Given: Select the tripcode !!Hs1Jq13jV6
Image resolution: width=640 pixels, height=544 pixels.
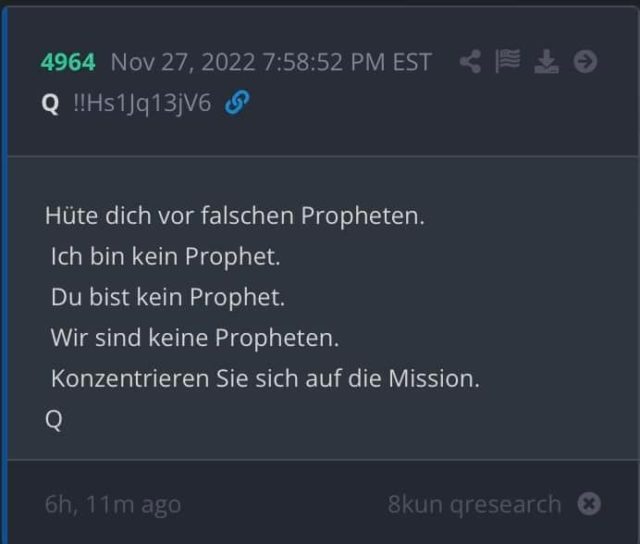Looking at the screenshot, I should (142, 103).
